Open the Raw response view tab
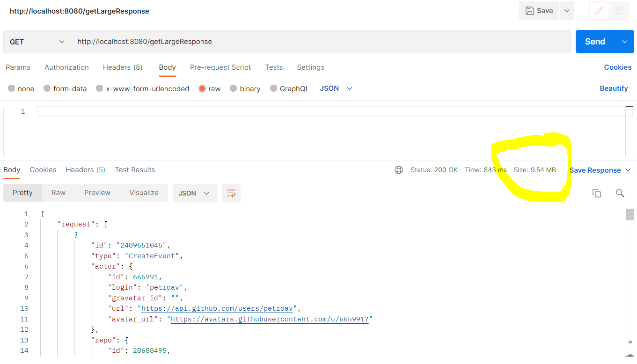 (58, 192)
